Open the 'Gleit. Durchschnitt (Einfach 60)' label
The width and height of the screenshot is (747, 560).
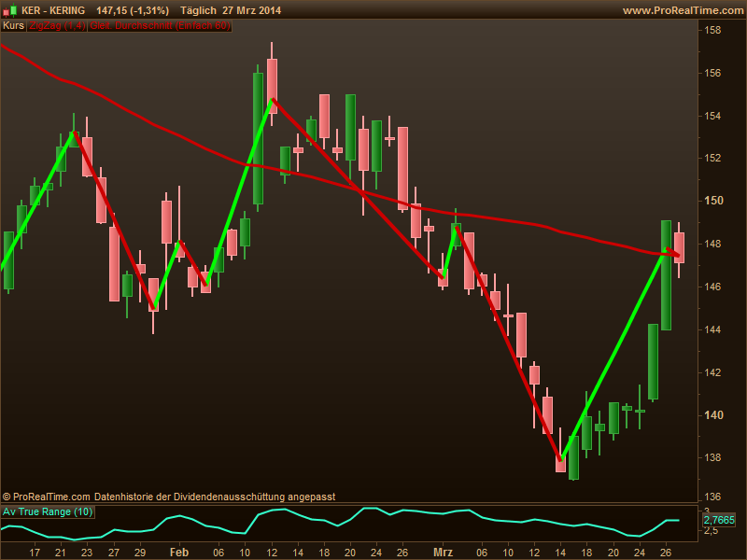[160, 26]
